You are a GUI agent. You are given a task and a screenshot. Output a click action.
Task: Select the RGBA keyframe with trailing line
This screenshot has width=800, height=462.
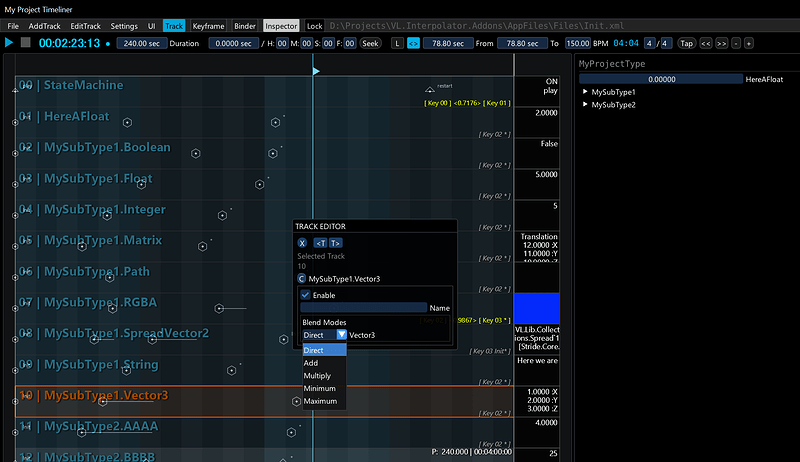219,309
